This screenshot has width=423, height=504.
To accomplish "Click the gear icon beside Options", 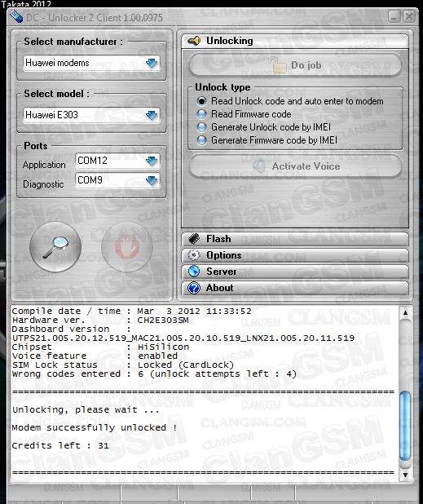I will (194, 255).
